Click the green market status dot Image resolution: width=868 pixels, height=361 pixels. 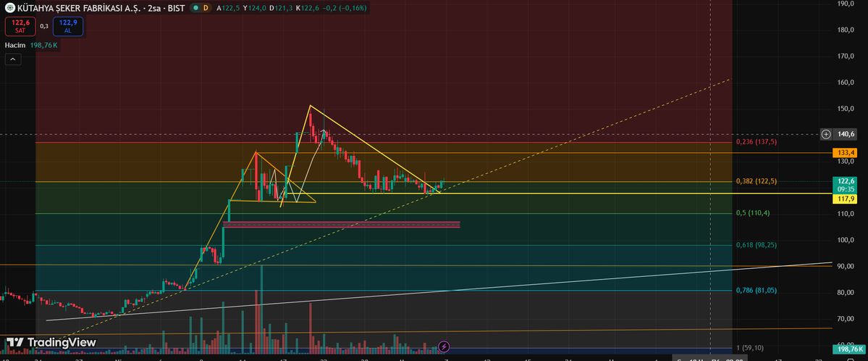[194, 8]
